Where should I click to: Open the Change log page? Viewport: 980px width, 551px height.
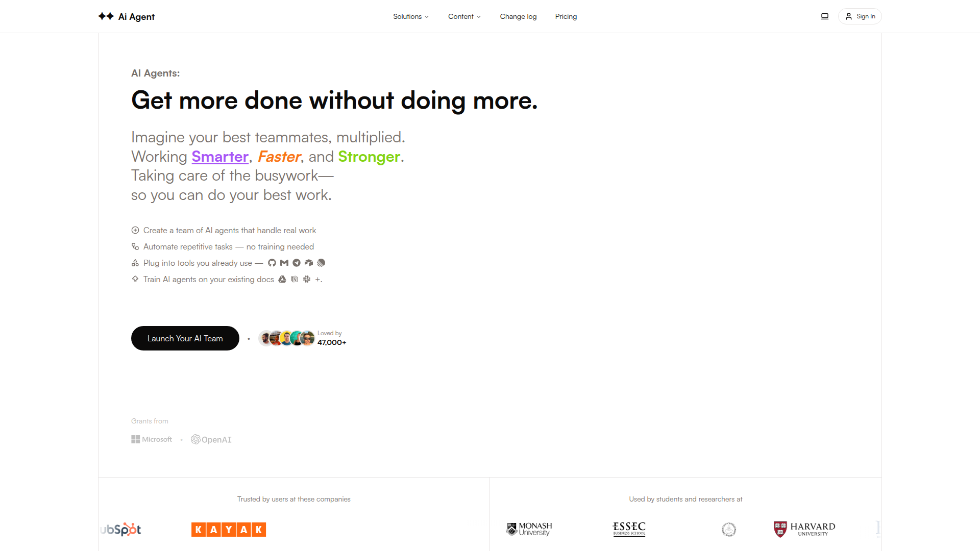518,16
